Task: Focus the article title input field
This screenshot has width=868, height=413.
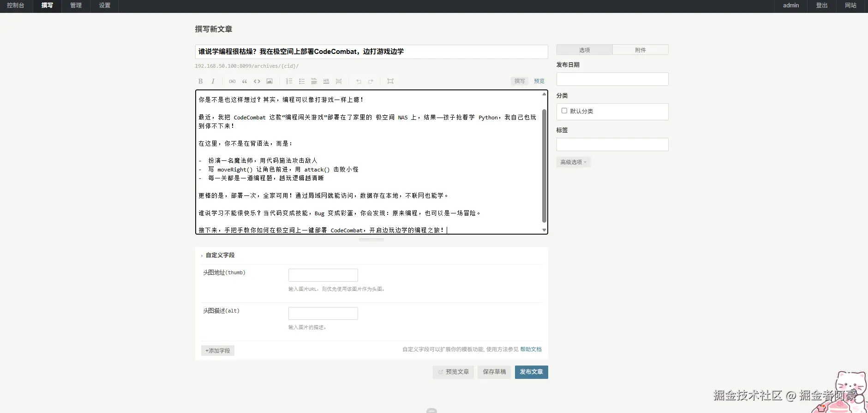Action: (x=371, y=52)
